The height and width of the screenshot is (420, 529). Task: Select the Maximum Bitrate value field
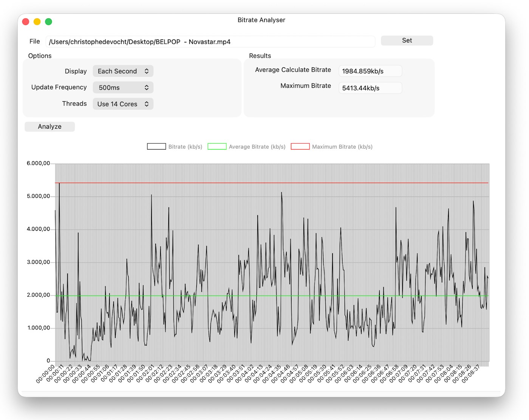coord(370,88)
